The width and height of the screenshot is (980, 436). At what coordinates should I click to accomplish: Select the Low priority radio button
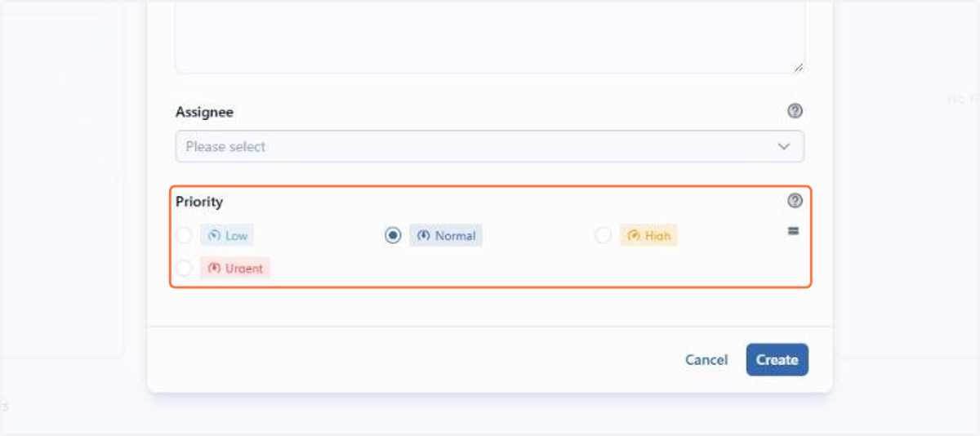tap(185, 236)
